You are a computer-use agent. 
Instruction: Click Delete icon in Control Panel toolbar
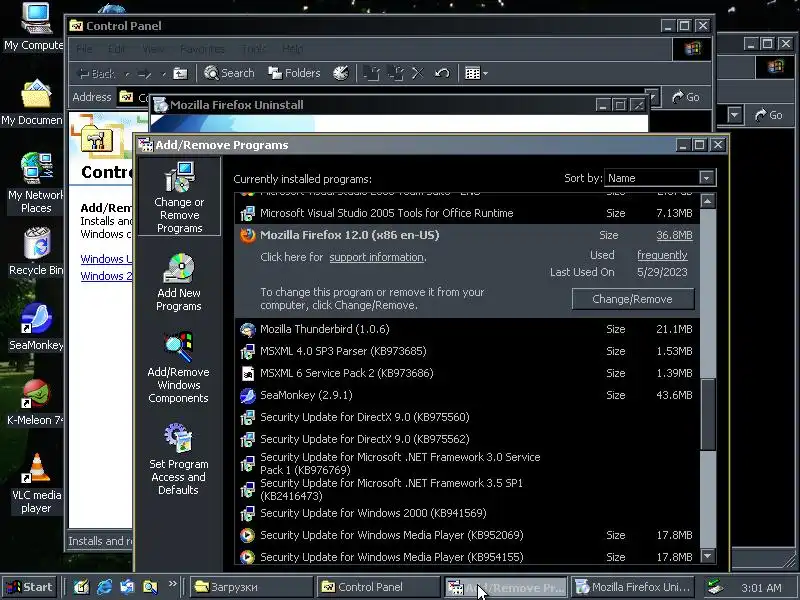pyautogui.click(x=418, y=73)
